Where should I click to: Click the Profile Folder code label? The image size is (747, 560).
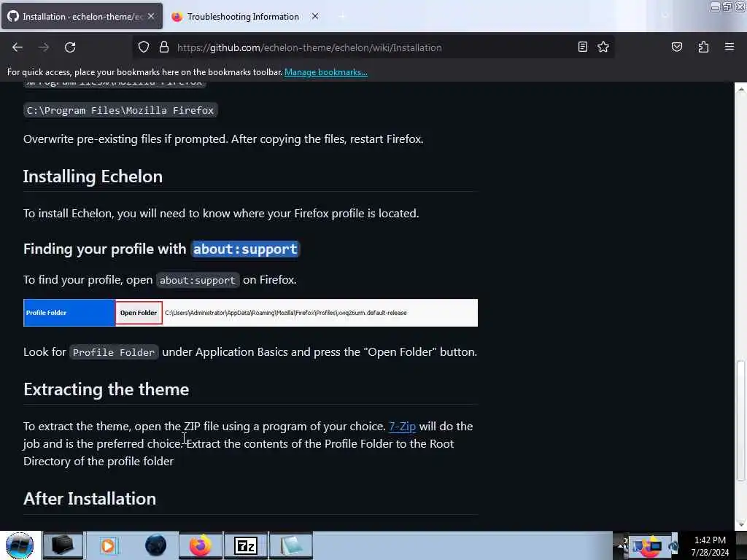pyautogui.click(x=113, y=352)
